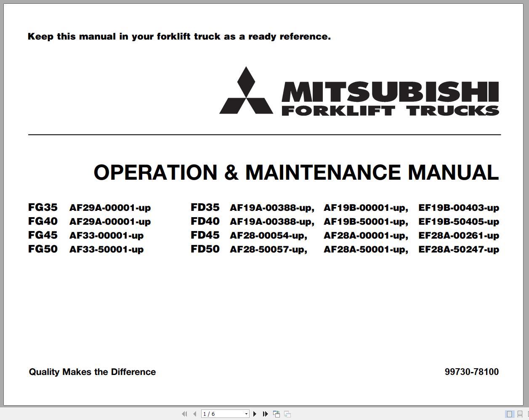Viewport: 529px width, 420px height.
Task: Click the previous view icon
Action: coord(276,414)
